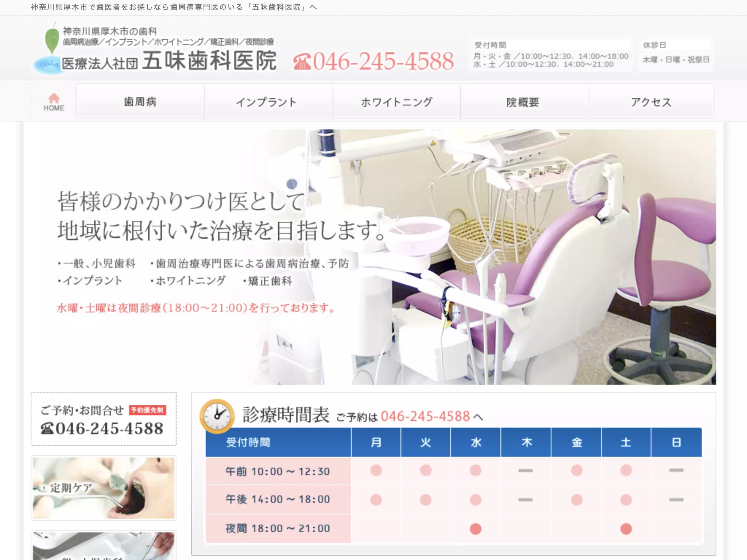Click the 夜間 18:00 ～ 21:00 row label

(x=278, y=528)
